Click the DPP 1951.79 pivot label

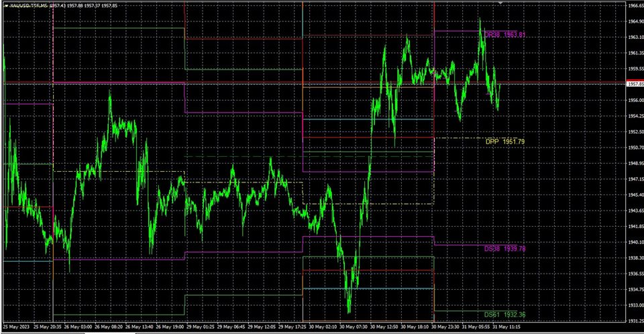[x=504, y=142]
